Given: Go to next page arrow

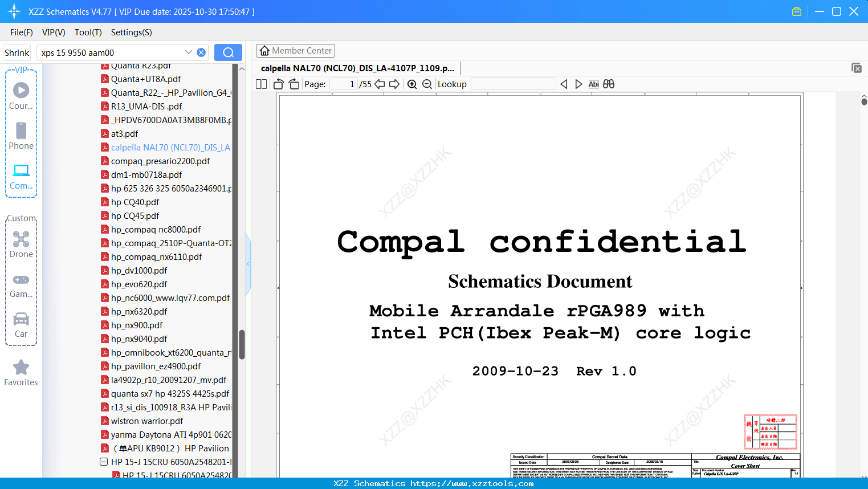Looking at the screenshot, I should tap(394, 84).
